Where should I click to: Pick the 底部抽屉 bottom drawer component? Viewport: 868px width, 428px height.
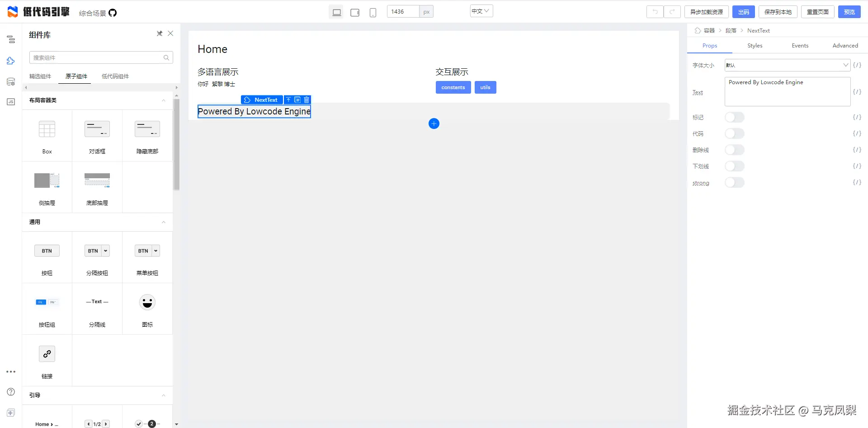pyautogui.click(x=97, y=187)
